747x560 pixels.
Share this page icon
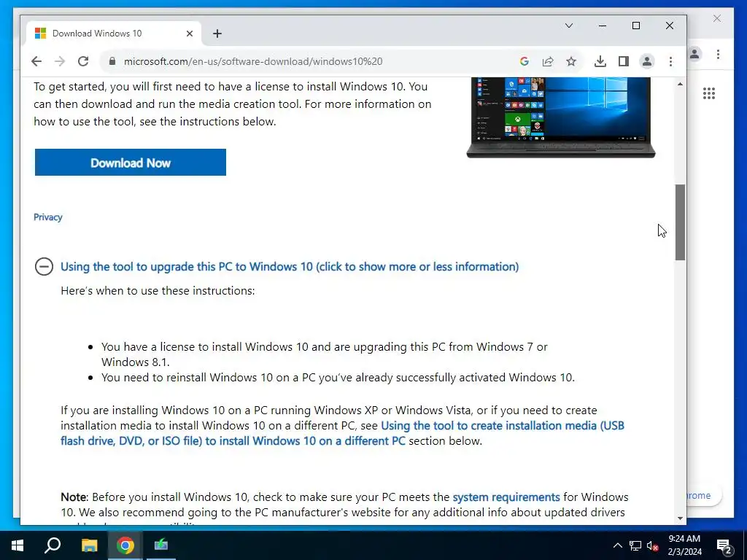click(x=548, y=61)
